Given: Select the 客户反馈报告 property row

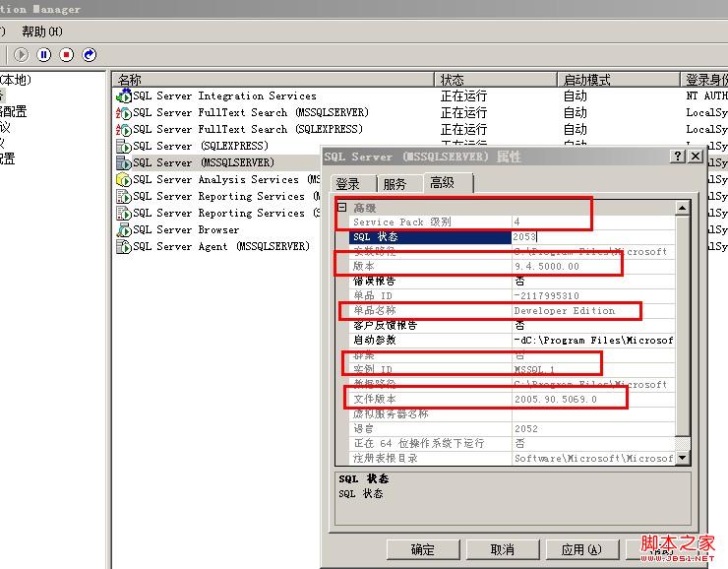Looking at the screenshot, I should click(x=513, y=325).
